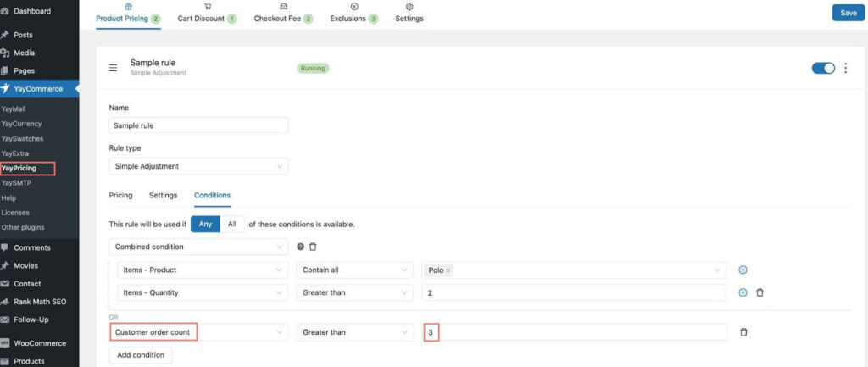This screenshot has height=367, width=868.
Task: Choose the All match option
Action: [232, 225]
